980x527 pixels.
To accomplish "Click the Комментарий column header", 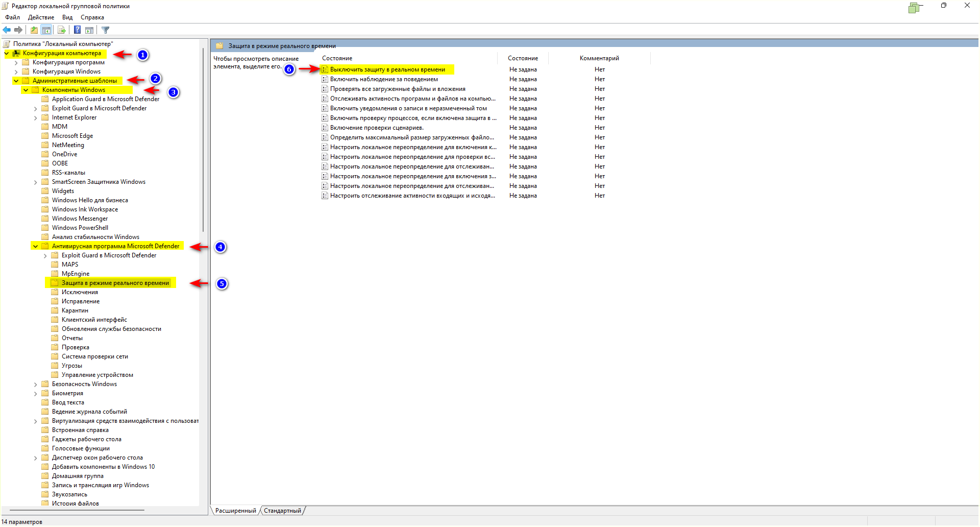I will [599, 58].
